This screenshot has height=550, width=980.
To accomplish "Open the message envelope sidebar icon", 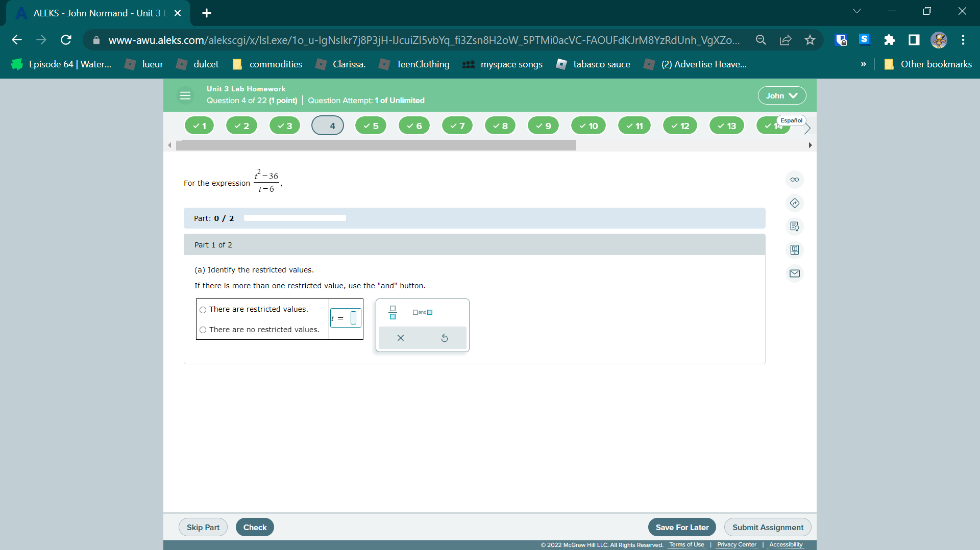I will pyautogui.click(x=795, y=273).
